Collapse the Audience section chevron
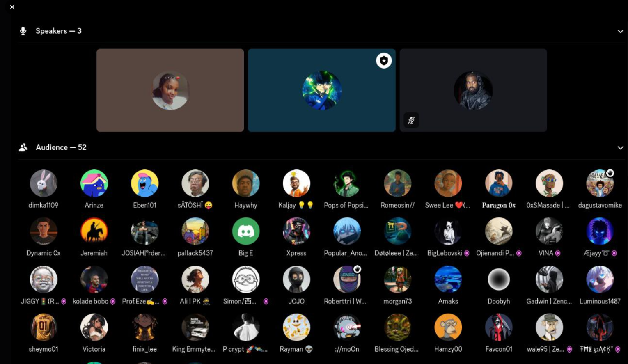The image size is (628, 364). coord(620,148)
